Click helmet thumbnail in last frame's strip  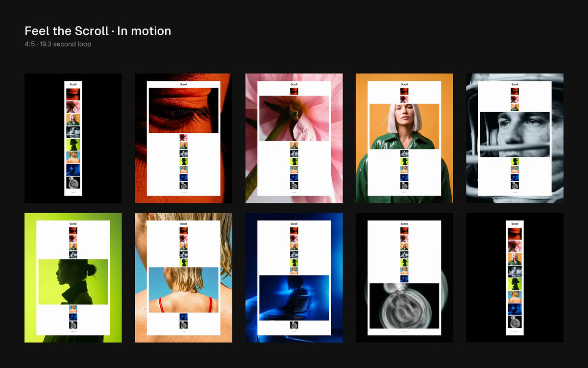(515, 271)
